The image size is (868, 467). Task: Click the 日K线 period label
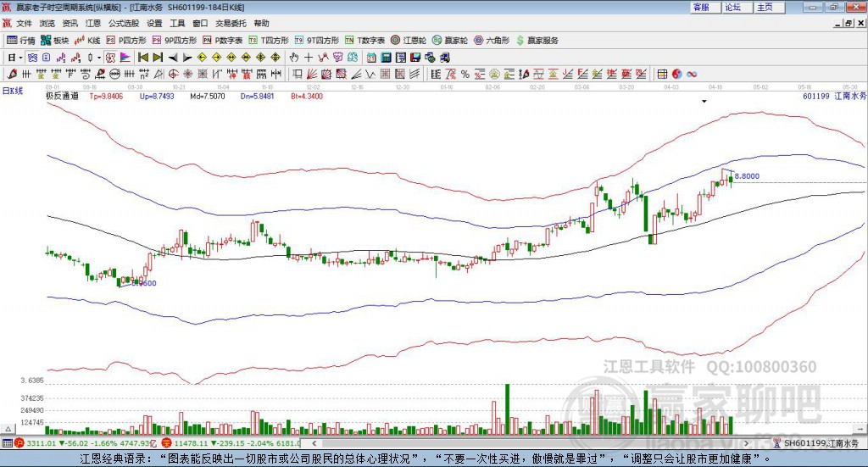click(12, 91)
